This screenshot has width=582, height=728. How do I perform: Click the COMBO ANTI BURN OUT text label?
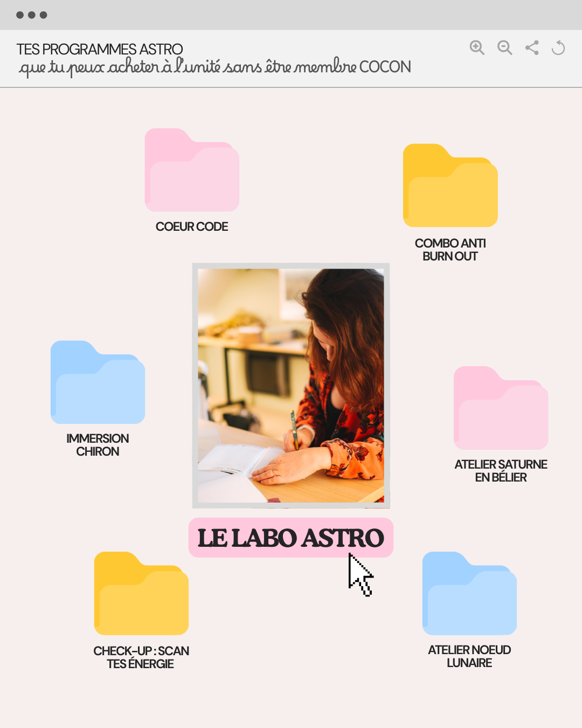click(x=450, y=250)
